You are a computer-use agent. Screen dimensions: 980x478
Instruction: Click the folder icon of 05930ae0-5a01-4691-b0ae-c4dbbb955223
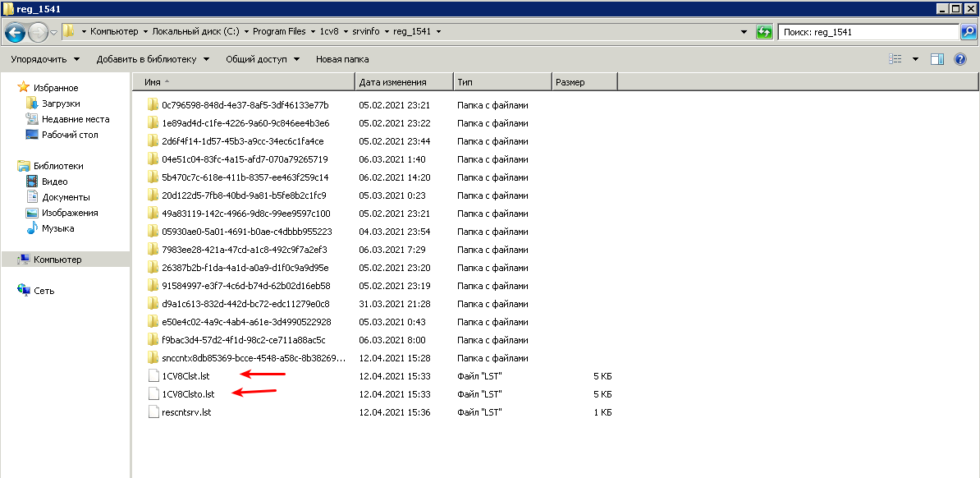[153, 232]
